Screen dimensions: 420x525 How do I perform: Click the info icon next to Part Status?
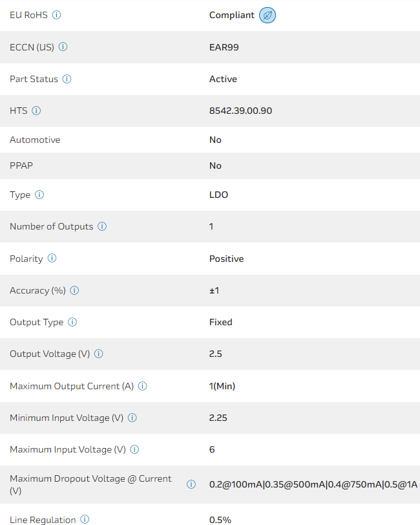[67, 79]
